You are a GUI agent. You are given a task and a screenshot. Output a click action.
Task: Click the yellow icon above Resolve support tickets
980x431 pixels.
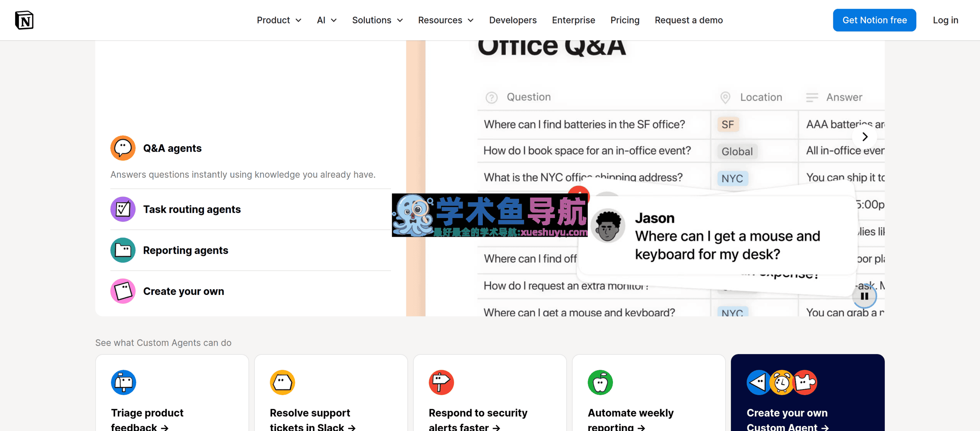282,383
